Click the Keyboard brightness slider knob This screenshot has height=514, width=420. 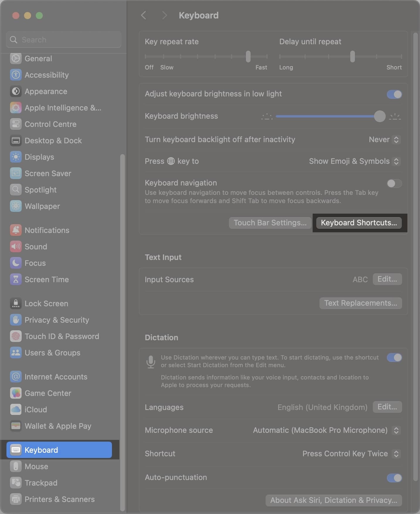pyautogui.click(x=380, y=116)
